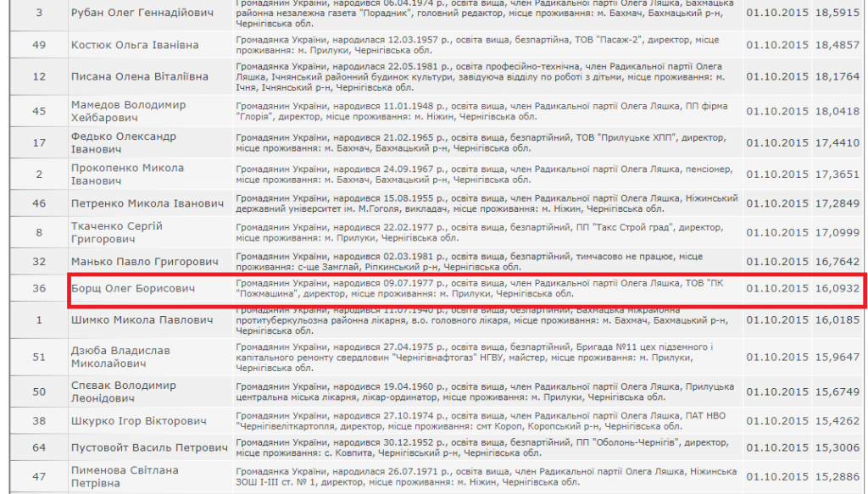Select the value 16,0932 in highlighted row
This screenshot has width=868, height=494.
(837, 289)
